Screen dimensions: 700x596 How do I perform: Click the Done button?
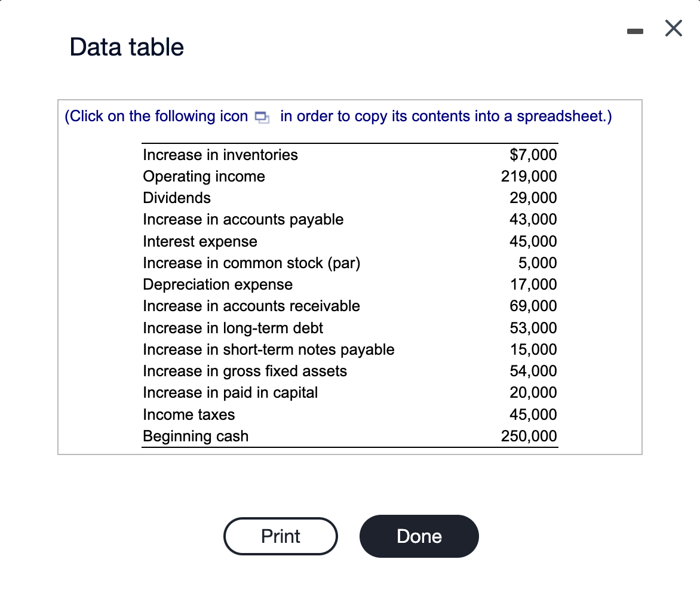point(419,536)
